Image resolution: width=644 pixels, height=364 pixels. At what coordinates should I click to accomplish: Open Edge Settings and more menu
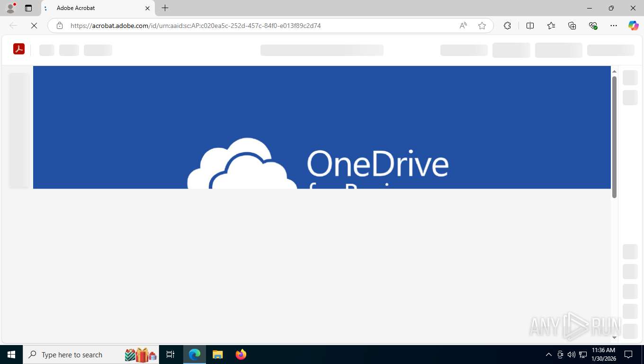click(x=614, y=26)
